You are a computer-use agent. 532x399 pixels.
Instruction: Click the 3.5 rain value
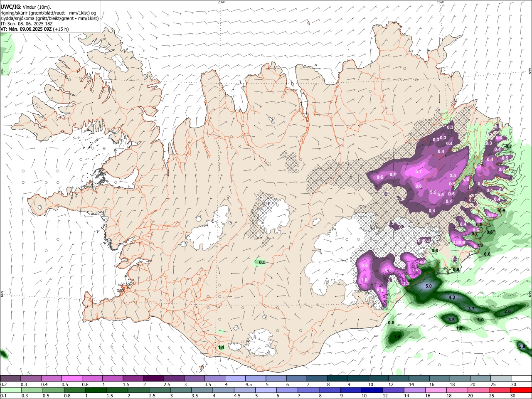point(451,320)
